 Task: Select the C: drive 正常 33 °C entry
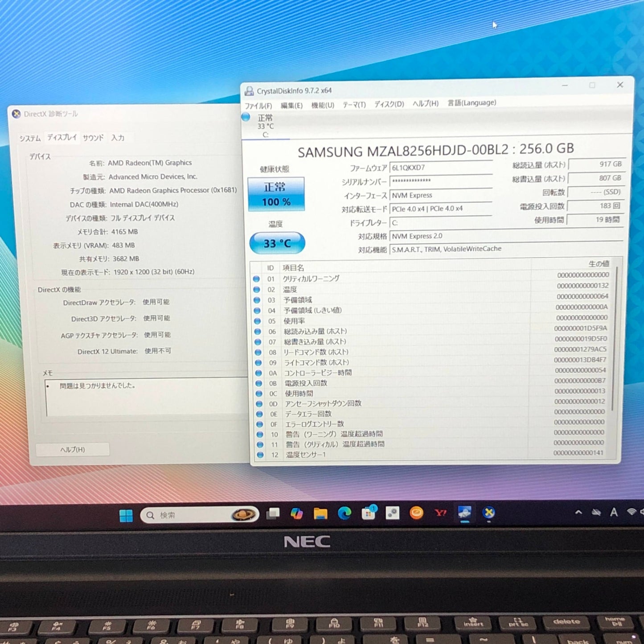265,126
